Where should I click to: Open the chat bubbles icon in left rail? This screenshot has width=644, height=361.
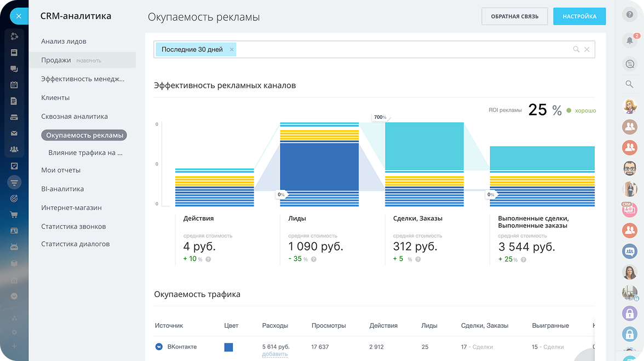pyautogui.click(x=14, y=69)
